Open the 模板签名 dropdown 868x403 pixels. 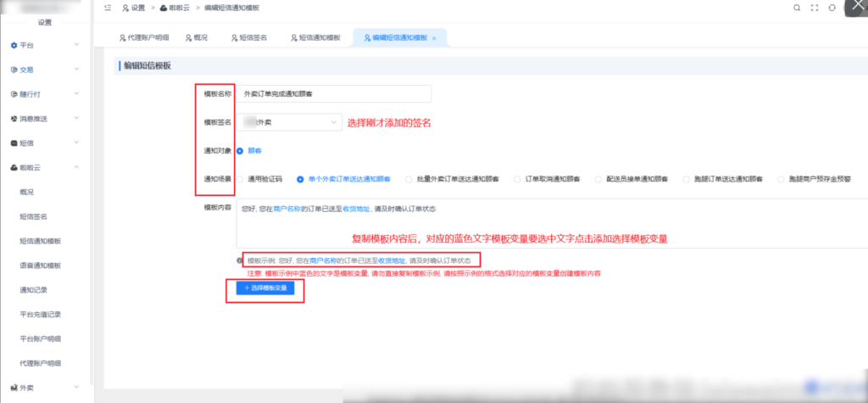tap(289, 122)
